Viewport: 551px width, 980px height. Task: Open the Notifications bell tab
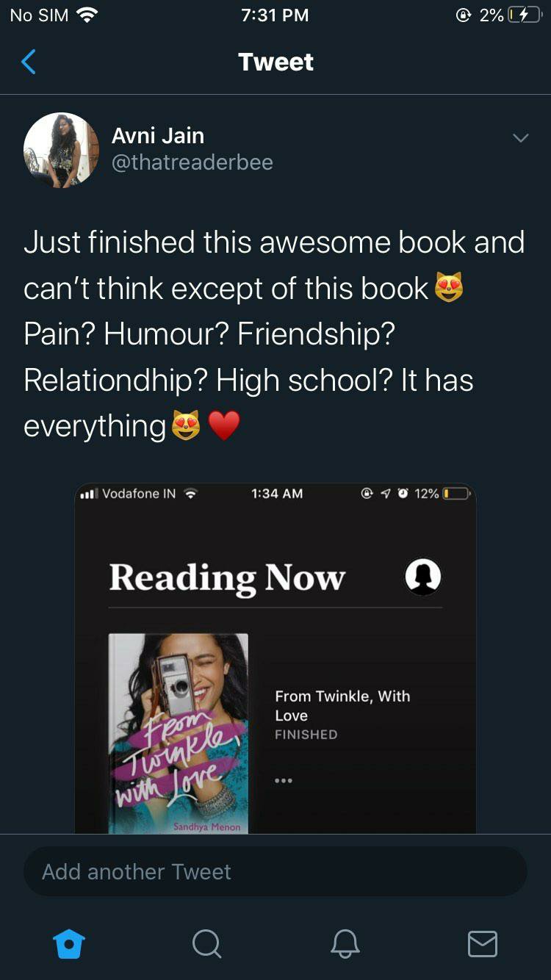345,944
